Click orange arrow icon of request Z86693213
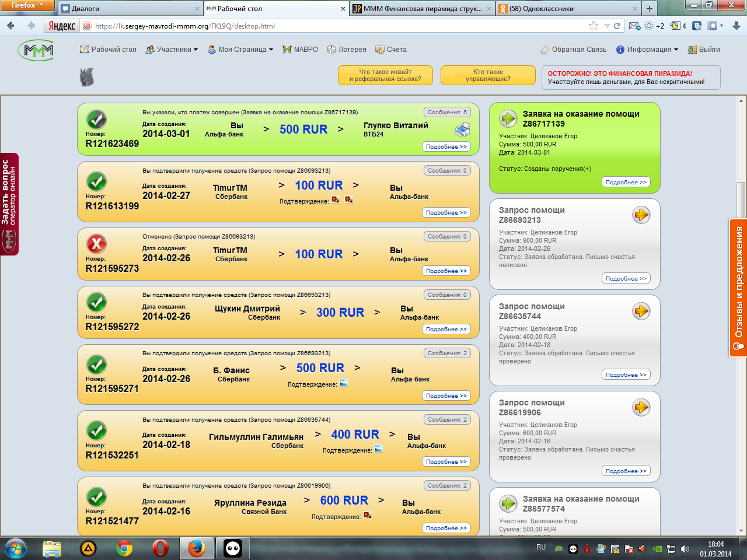This screenshot has height=560, width=747. click(x=641, y=215)
